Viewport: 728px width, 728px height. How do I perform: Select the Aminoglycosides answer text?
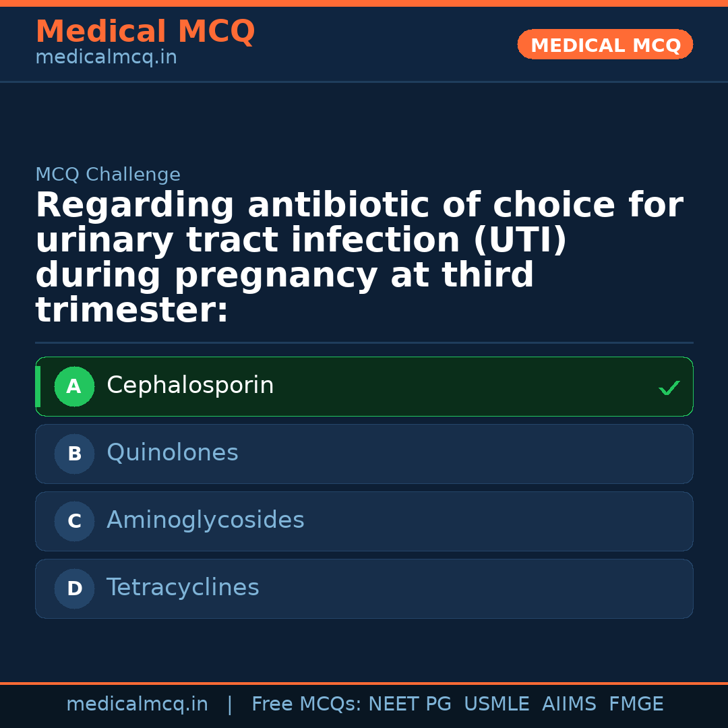click(206, 520)
